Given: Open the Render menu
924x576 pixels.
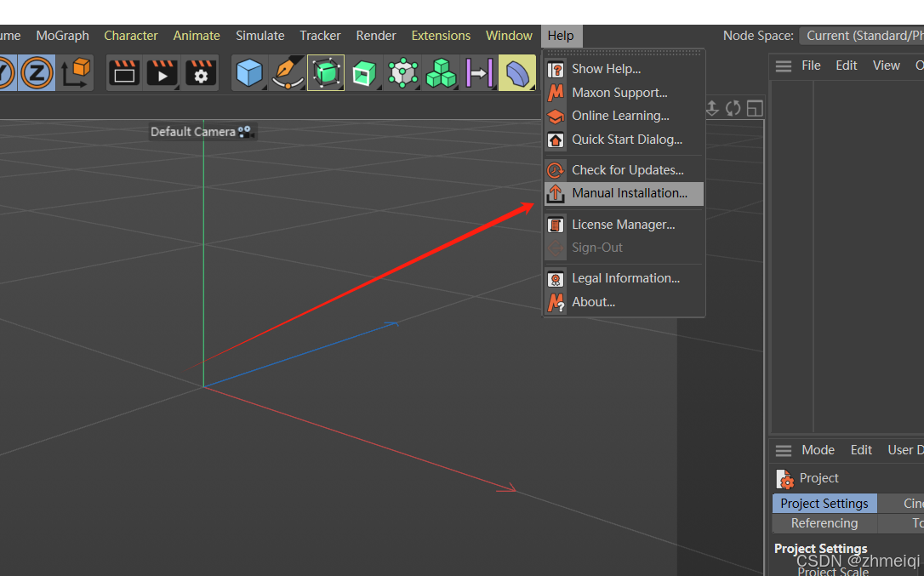Looking at the screenshot, I should [376, 36].
